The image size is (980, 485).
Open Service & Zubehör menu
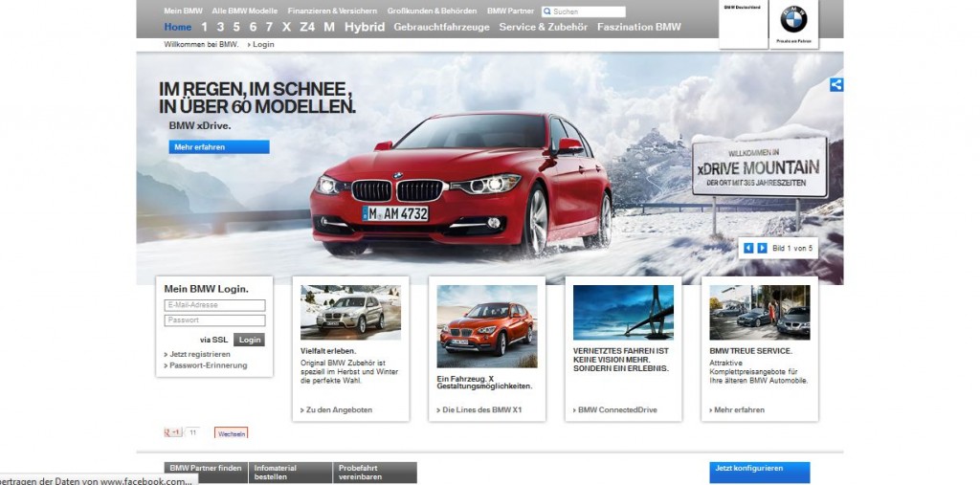coord(544,27)
